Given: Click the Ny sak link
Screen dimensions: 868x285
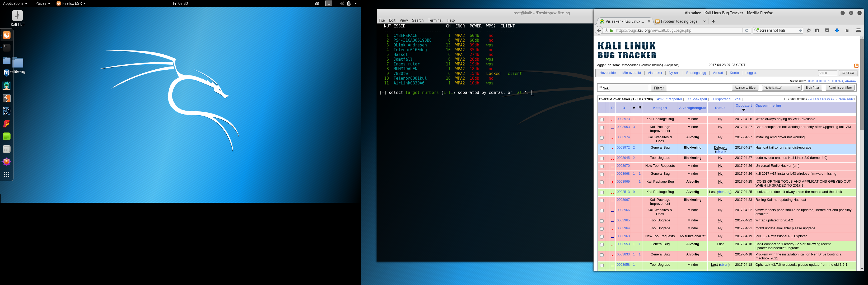Looking at the screenshot, I should click(x=674, y=73).
